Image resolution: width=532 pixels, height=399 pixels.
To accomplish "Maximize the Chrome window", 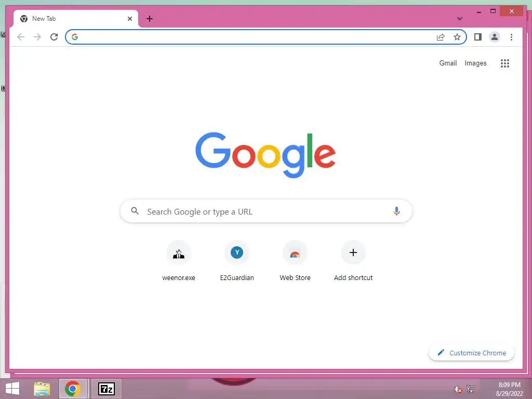I will pyautogui.click(x=493, y=11).
